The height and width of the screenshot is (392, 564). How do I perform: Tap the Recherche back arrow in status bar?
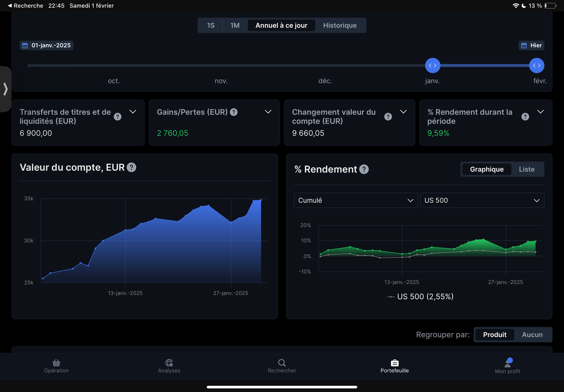(10, 5)
